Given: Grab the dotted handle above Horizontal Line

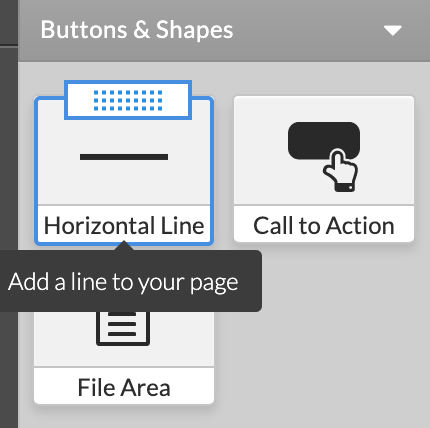Looking at the screenshot, I should coord(128,100).
